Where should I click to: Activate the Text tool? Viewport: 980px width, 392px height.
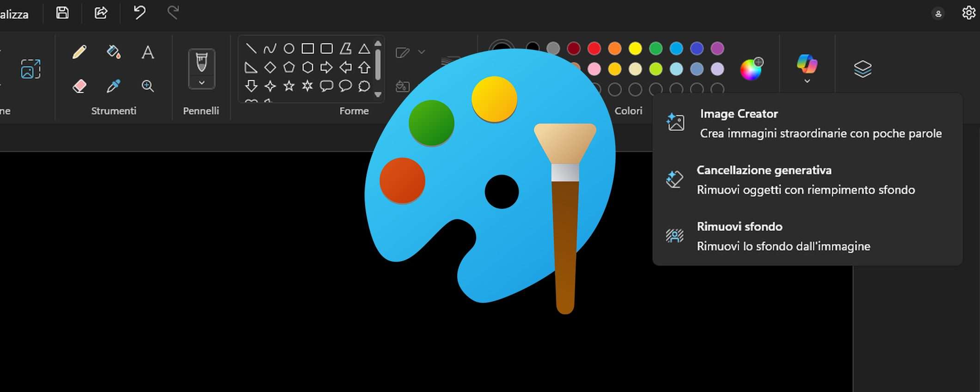point(147,52)
